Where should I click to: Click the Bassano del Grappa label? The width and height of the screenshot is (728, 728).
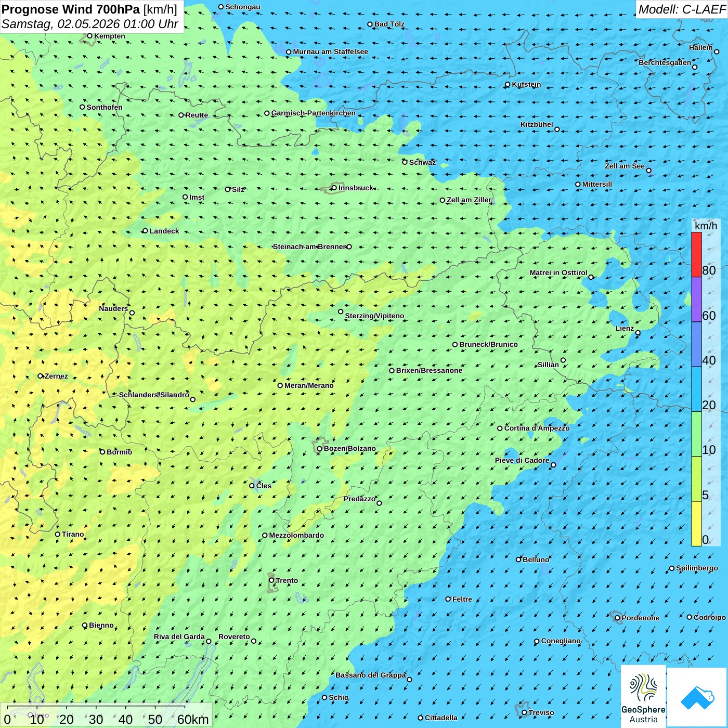coord(370,675)
